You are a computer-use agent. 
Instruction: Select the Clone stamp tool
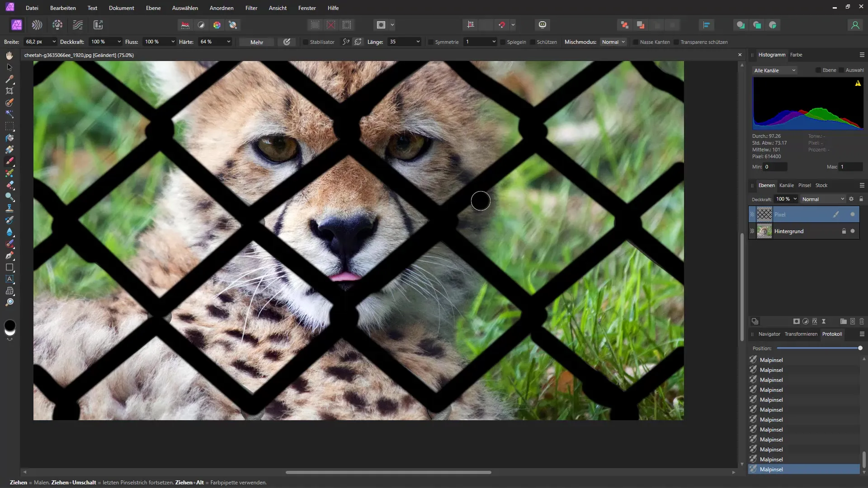pyautogui.click(x=9, y=208)
